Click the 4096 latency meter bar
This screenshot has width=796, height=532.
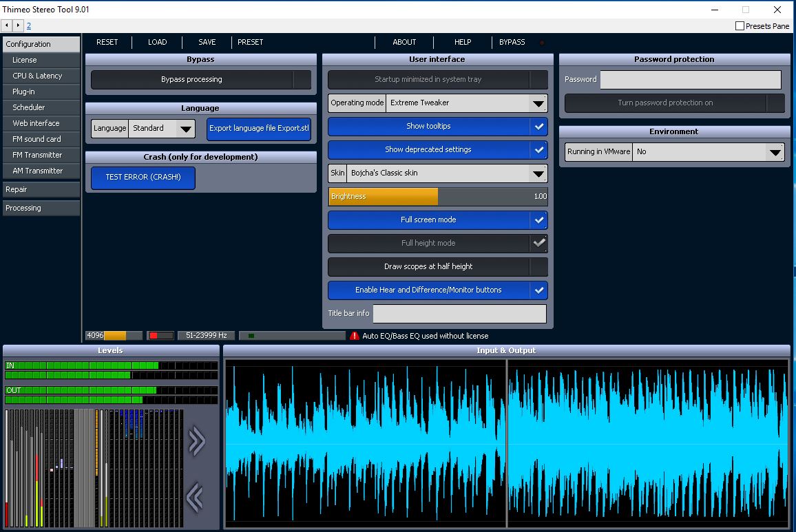coord(114,336)
